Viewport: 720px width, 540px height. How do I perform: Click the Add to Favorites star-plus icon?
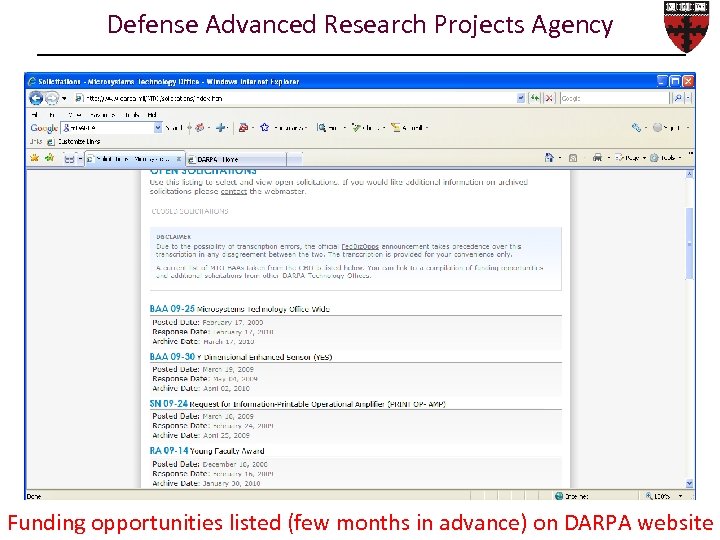[49, 158]
